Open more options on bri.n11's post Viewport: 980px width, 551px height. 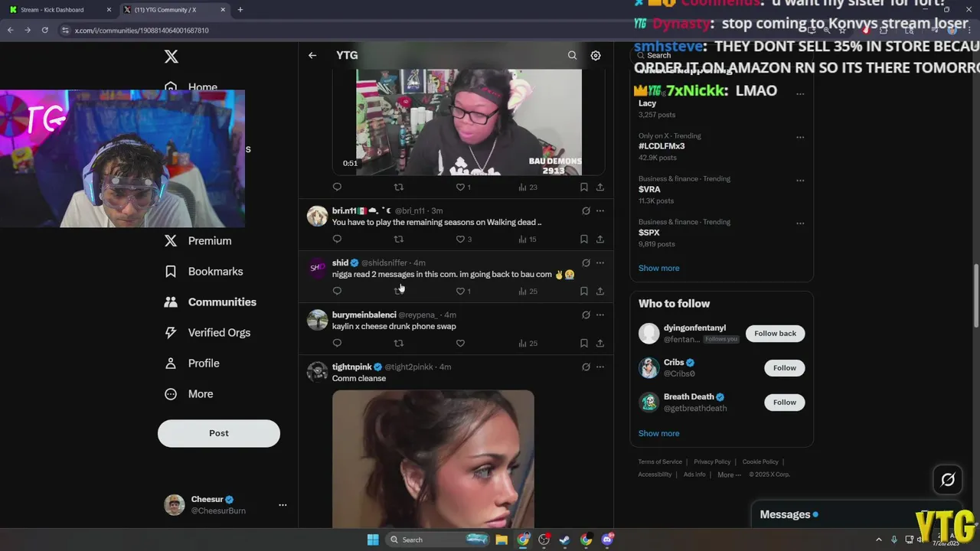coord(600,210)
